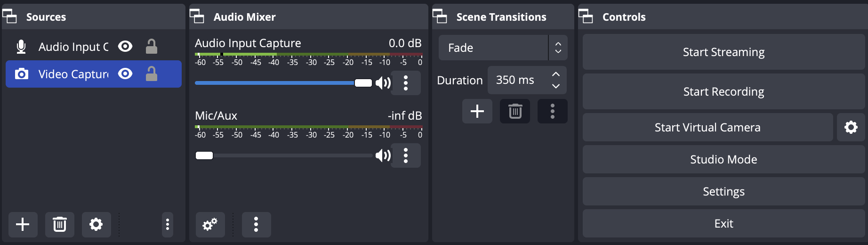
Task: Open virtual camera settings gear
Action: pos(851,127)
